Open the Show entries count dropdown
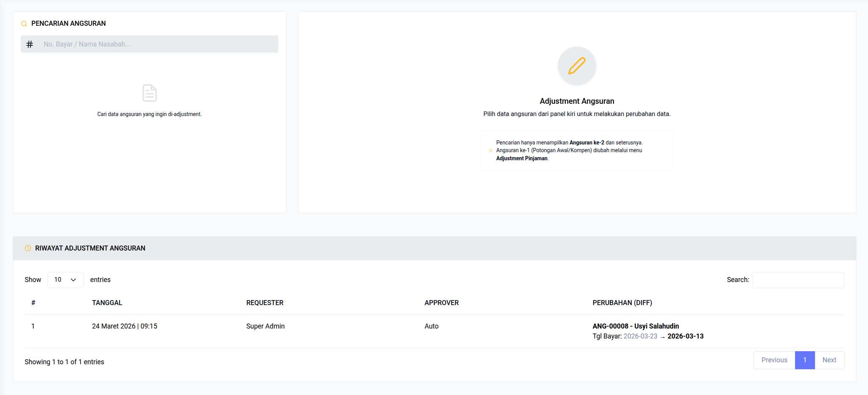 pyautogui.click(x=65, y=280)
